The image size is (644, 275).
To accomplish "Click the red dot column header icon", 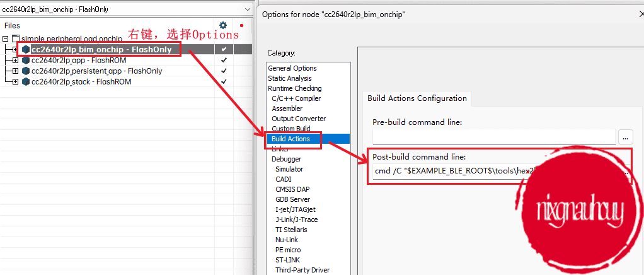I will coord(241,26).
